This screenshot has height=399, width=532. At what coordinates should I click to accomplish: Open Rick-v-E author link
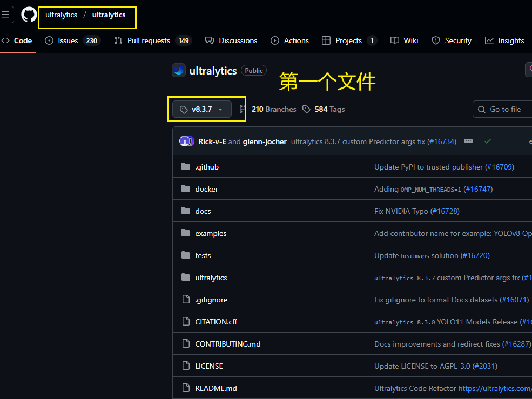(x=212, y=141)
